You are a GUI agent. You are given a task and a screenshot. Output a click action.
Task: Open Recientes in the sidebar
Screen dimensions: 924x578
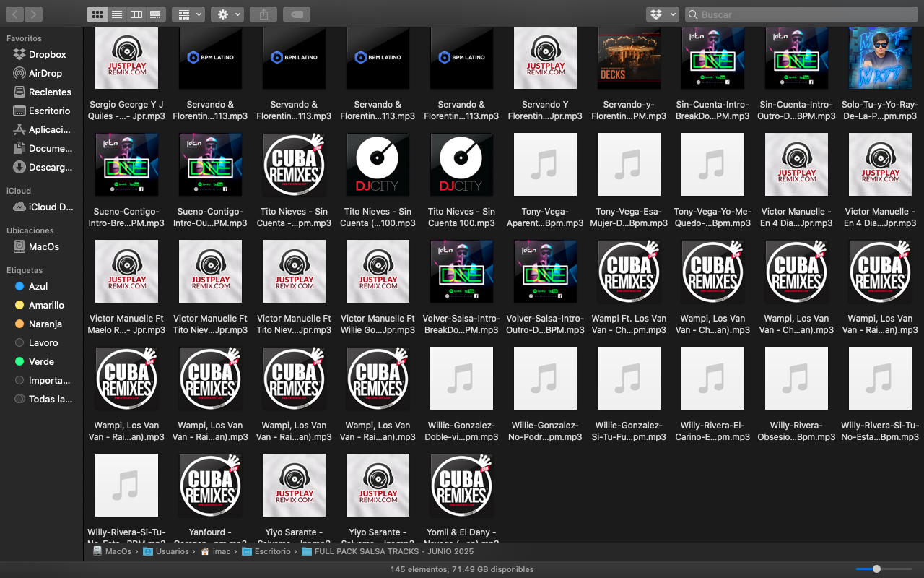50,92
